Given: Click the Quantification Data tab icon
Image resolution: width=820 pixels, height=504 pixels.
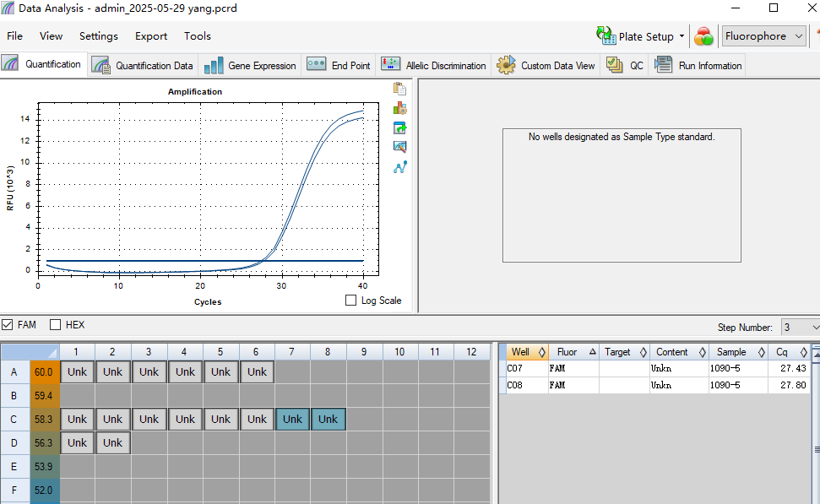Looking at the screenshot, I should tap(100, 65).
